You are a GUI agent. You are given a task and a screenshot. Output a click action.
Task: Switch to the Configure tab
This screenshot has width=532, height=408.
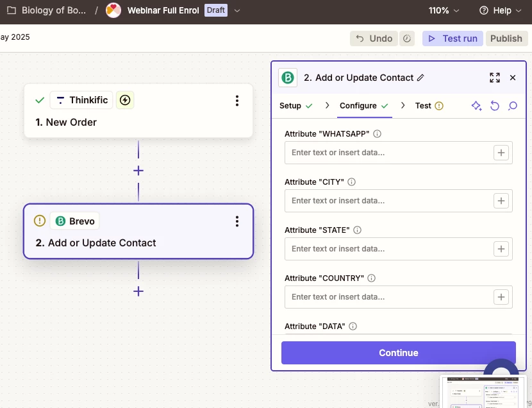coord(364,106)
